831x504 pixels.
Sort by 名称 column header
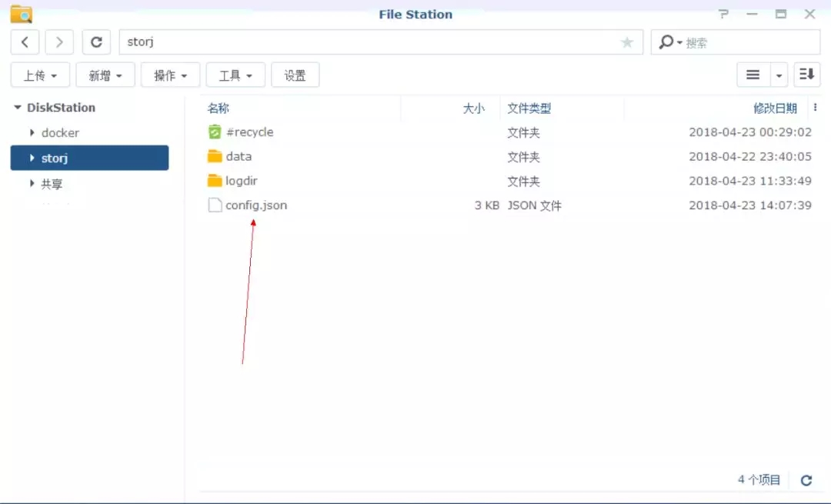click(x=219, y=108)
